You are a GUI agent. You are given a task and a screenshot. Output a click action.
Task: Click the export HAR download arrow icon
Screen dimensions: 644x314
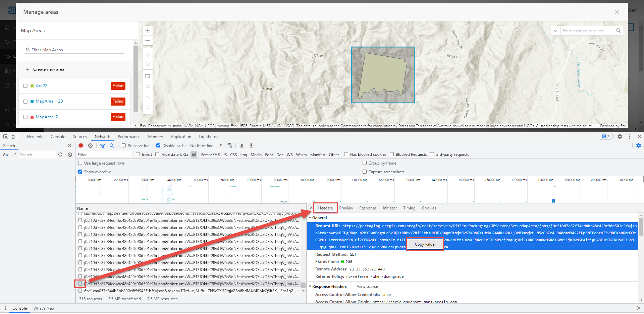251,145
